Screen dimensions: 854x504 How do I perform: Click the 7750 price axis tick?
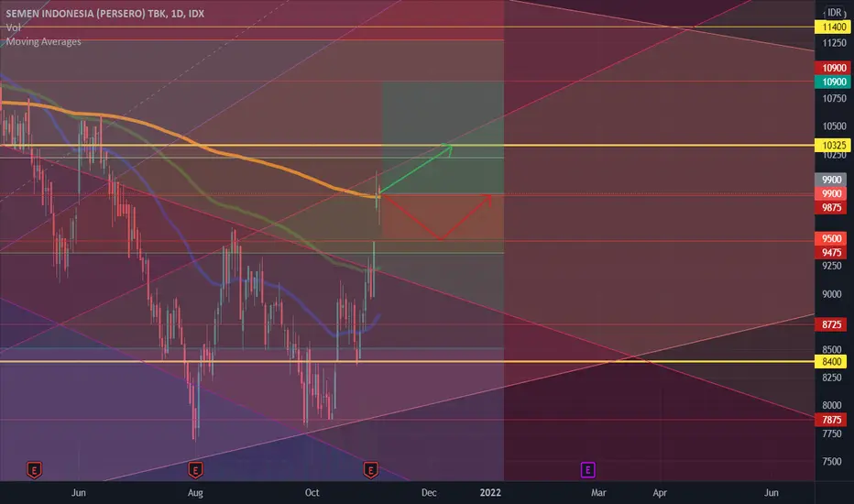(x=832, y=433)
